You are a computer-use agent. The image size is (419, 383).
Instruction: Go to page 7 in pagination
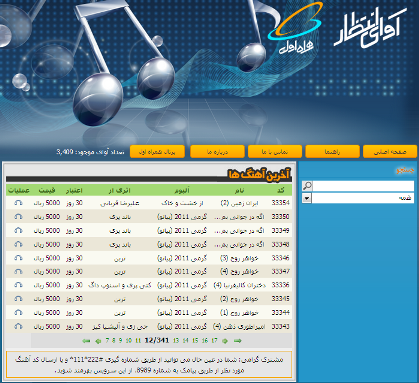point(107,341)
